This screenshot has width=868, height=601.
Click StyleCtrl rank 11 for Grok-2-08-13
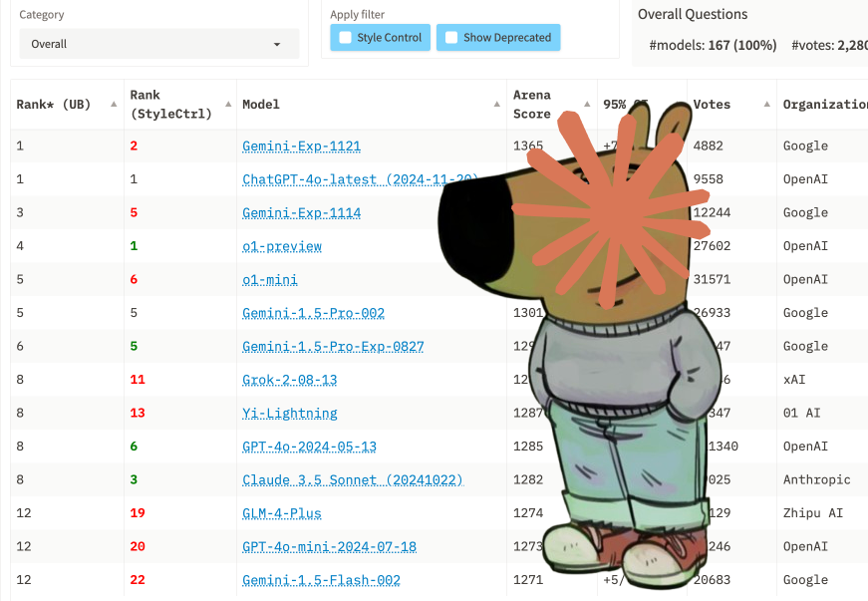point(138,380)
